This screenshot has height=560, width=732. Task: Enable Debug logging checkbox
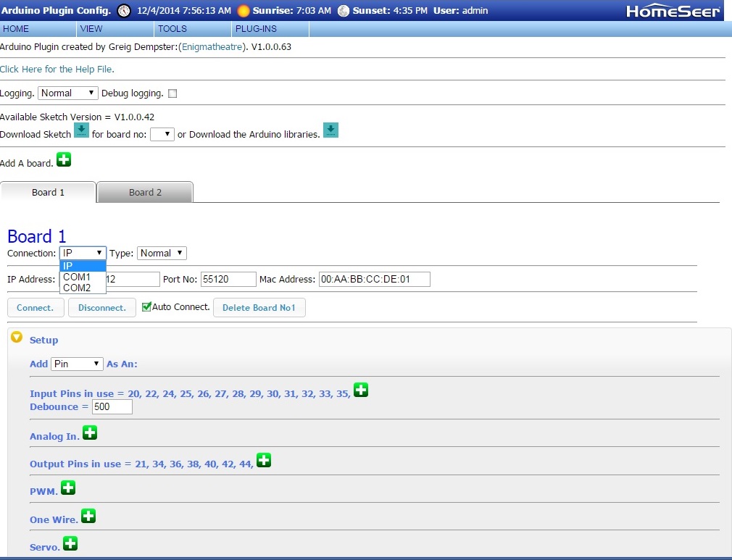click(172, 93)
